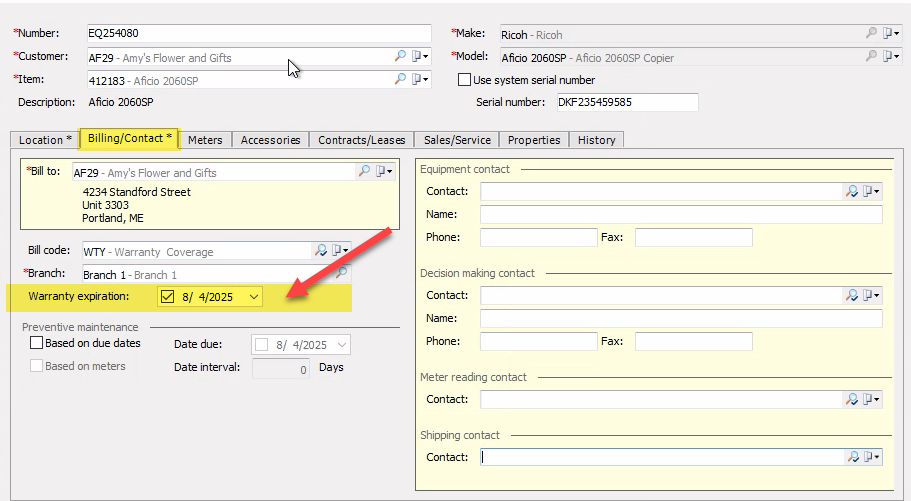The width and height of the screenshot is (911, 501).
Task: Open the Contracts/Leases tab
Action: pos(361,140)
